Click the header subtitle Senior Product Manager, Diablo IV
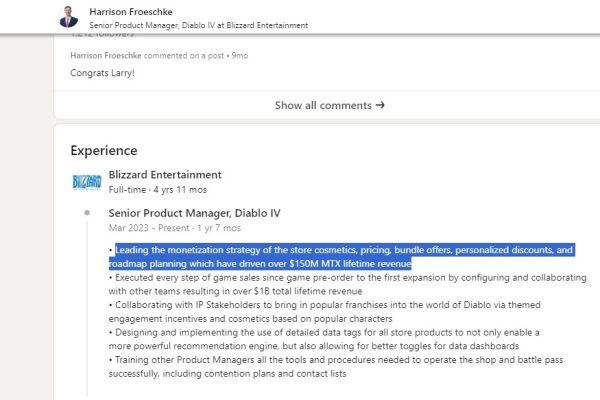600x400 pixels. point(199,25)
